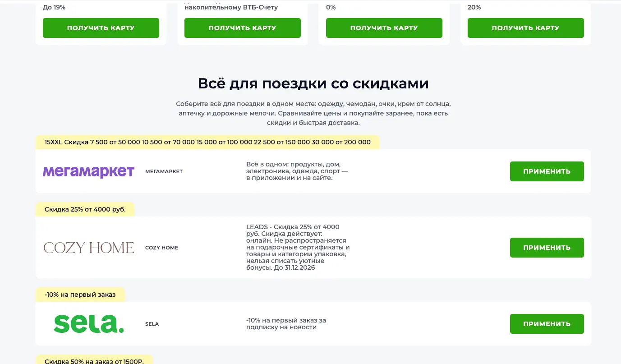The image size is (621, 364).
Task: Click the Скидка 50% на заказ от 1500Р. badge
Action: tap(94, 359)
